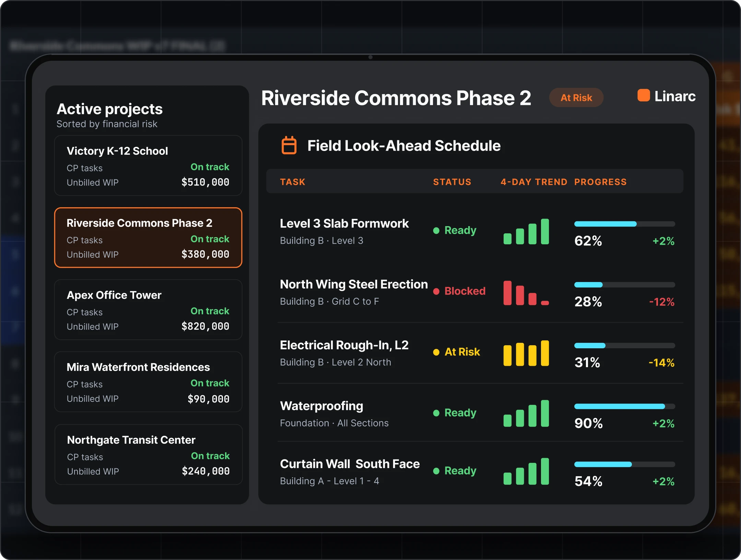Image resolution: width=741 pixels, height=560 pixels.
Task: Click the orange Linarc logo square
Action: click(644, 95)
